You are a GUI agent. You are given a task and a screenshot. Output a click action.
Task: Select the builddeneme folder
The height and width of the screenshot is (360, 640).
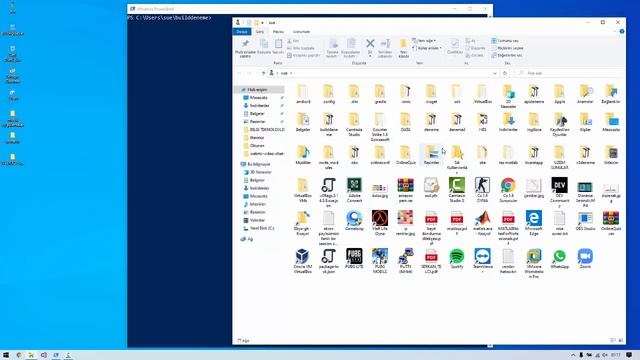pyautogui.click(x=328, y=124)
